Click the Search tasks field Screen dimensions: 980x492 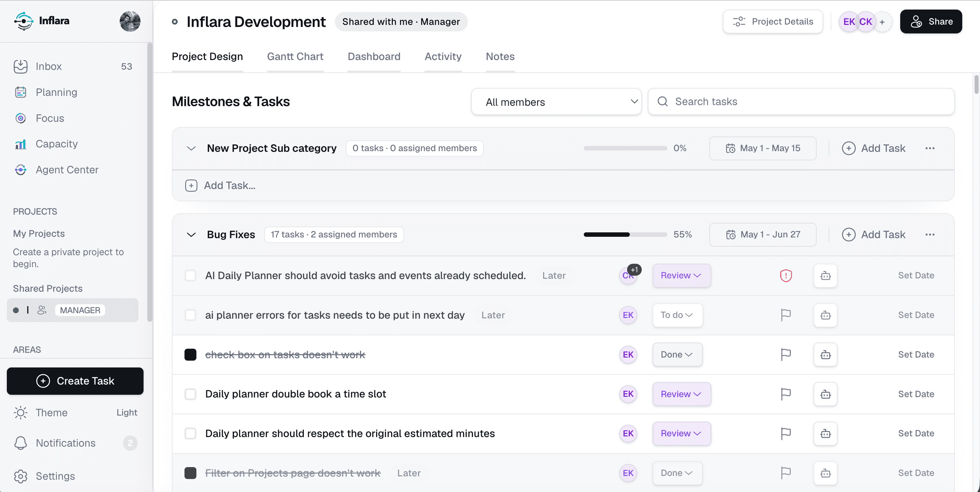801,102
